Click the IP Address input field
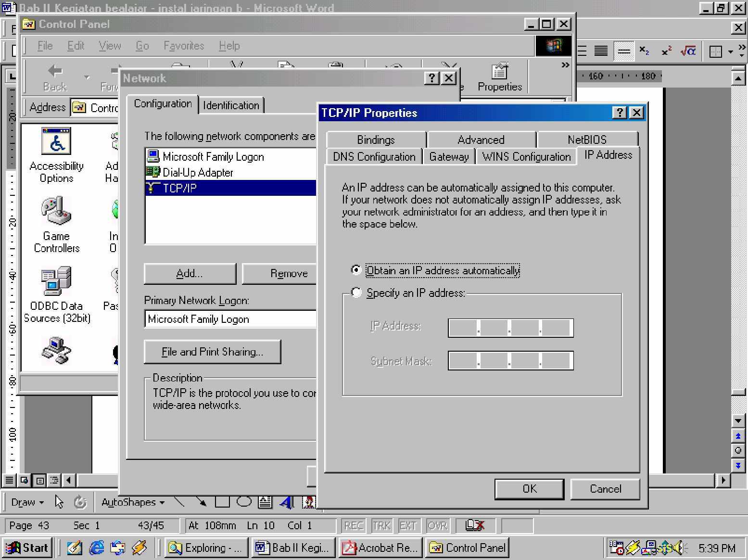 (x=510, y=328)
